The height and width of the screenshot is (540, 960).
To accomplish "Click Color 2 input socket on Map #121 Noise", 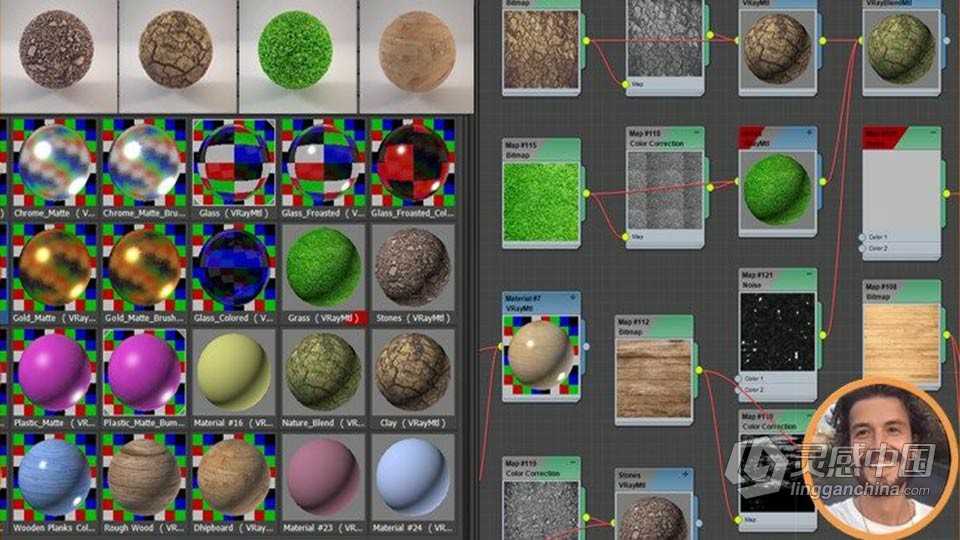I will (x=738, y=390).
